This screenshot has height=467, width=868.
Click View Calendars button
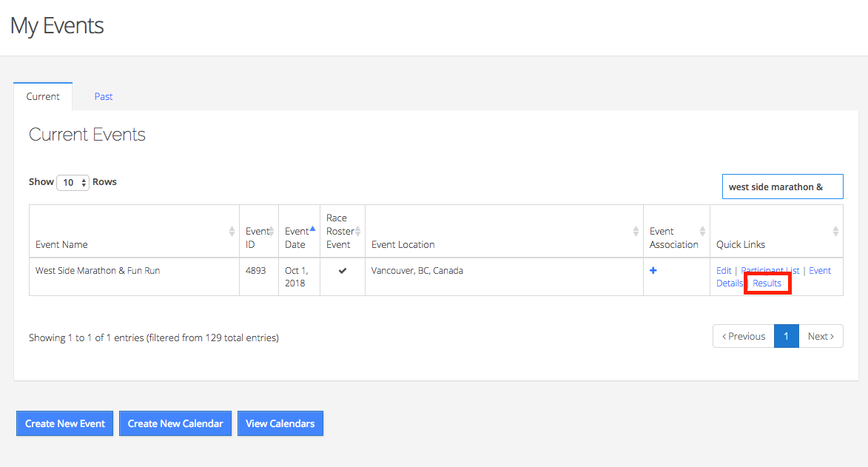(x=280, y=423)
